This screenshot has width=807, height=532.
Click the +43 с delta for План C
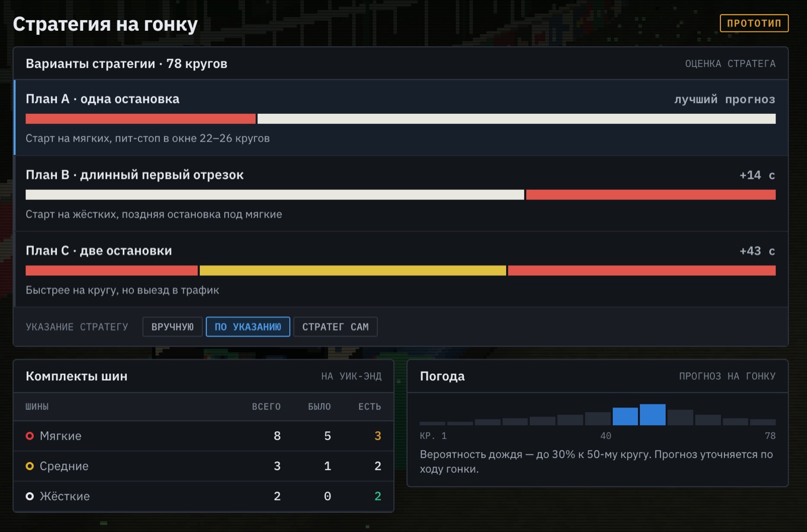[757, 251]
